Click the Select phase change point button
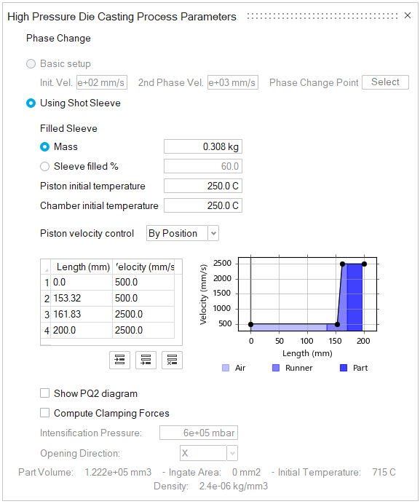The height and width of the screenshot is (504, 420). (x=385, y=82)
